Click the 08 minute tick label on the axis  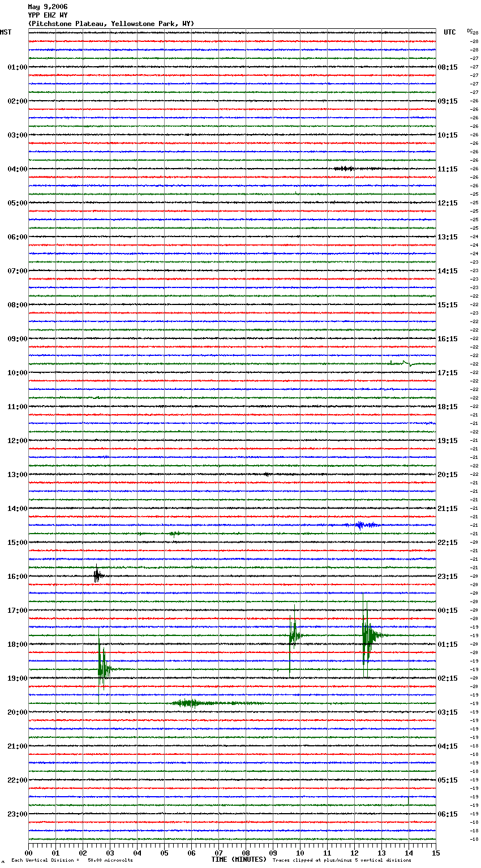coord(246,853)
